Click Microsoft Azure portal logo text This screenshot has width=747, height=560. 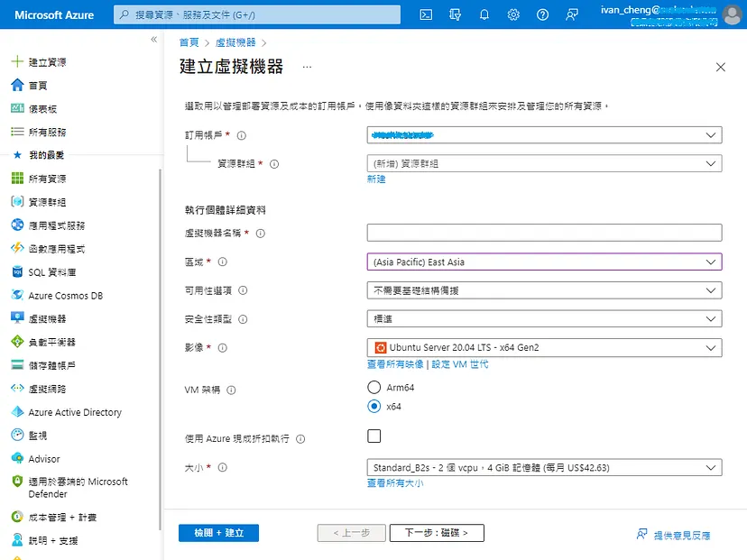pos(54,14)
